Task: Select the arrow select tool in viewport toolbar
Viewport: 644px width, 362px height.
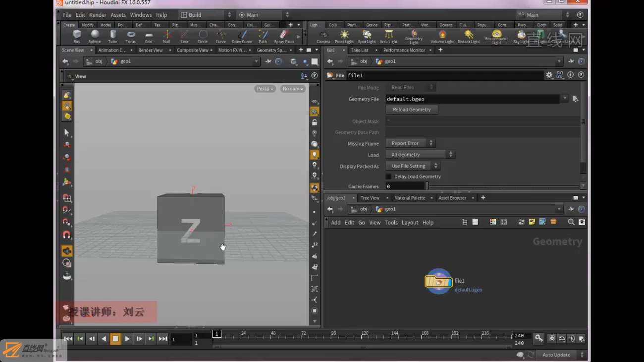Action: 67,132
